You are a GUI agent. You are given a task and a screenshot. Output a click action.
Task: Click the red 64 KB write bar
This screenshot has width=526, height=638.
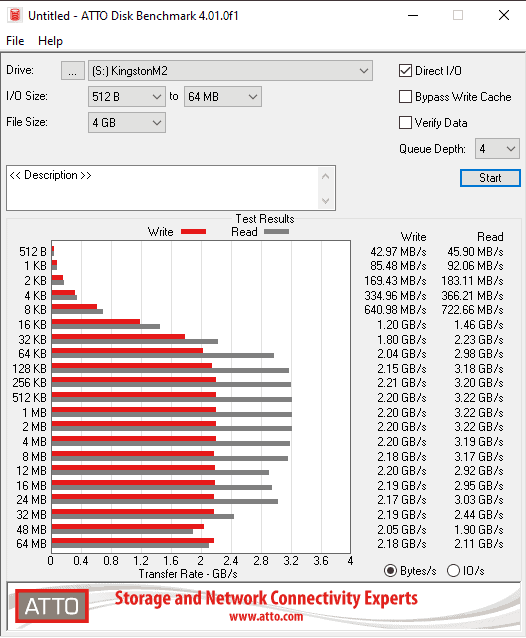[127, 351]
